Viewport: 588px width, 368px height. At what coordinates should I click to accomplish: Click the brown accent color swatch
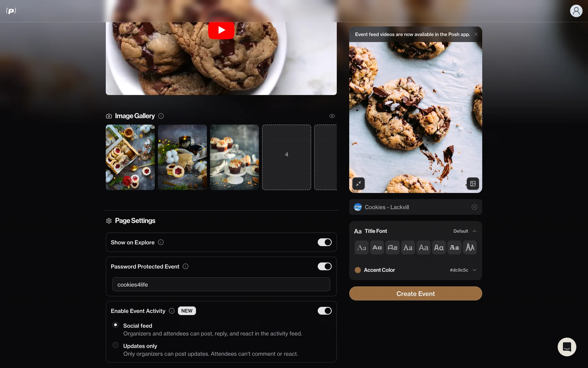tap(358, 270)
